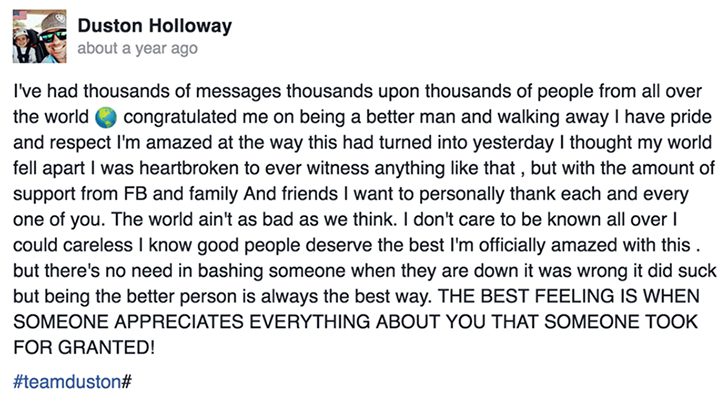Click the globe emoji after 'the world'

tap(105, 117)
